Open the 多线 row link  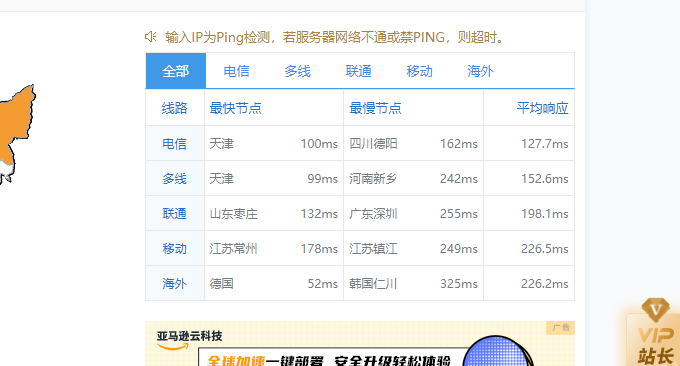pyautogui.click(x=174, y=179)
